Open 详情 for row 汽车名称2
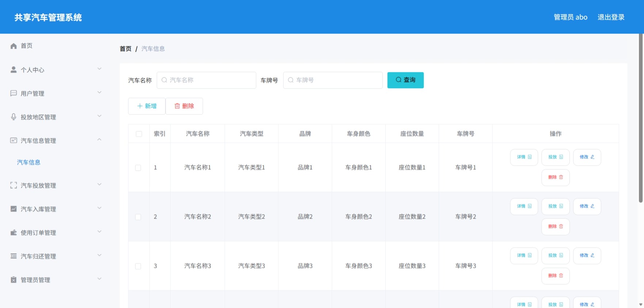 (524, 207)
